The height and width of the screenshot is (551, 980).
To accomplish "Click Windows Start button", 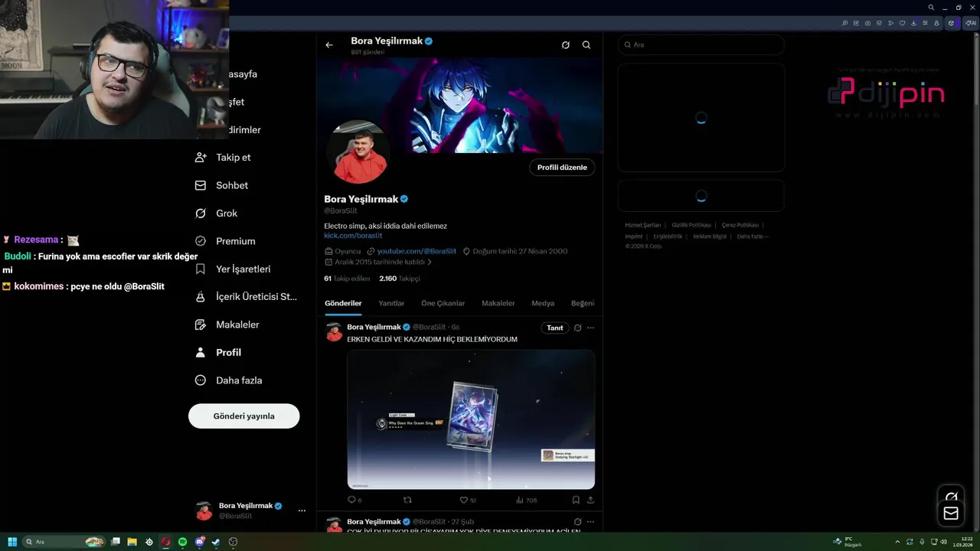I will 12,542.
